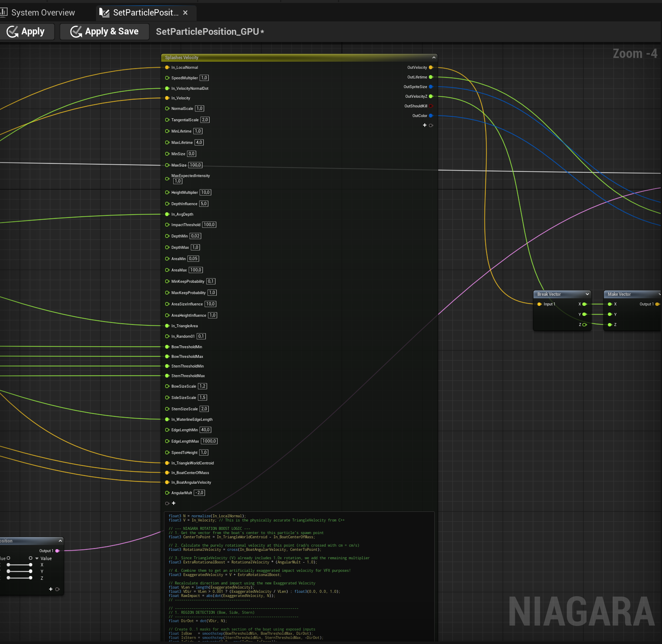
Task: Click the SternThresholdMax input pin
Action: tap(167, 376)
